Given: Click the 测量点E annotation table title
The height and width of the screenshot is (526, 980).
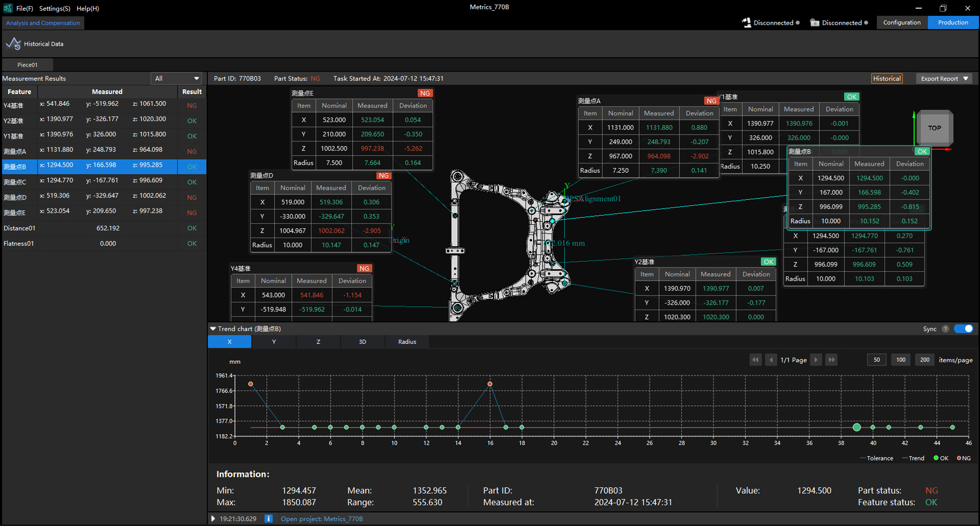Looking at the screenshot, I should pyautogui.click(x=302, y=93).
